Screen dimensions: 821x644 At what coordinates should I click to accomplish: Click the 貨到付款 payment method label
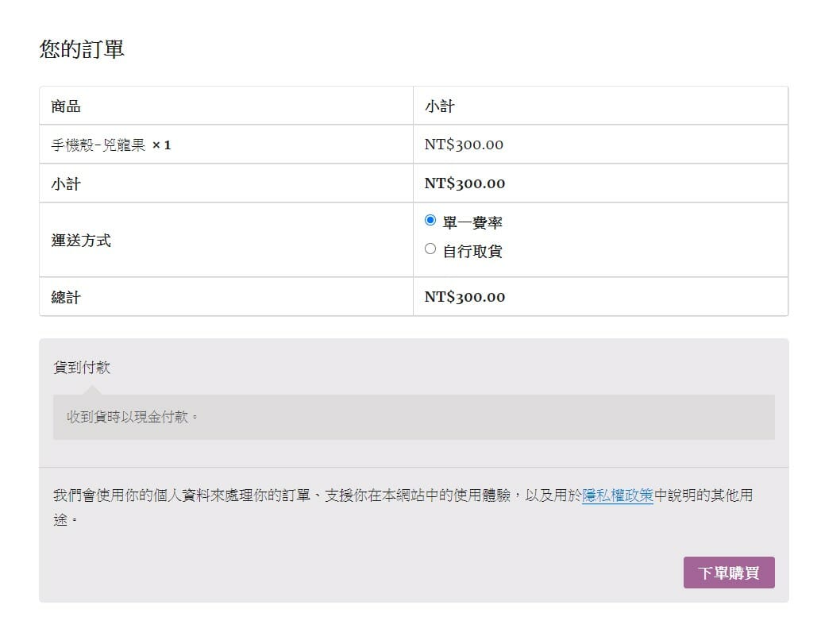coord(82,368)
